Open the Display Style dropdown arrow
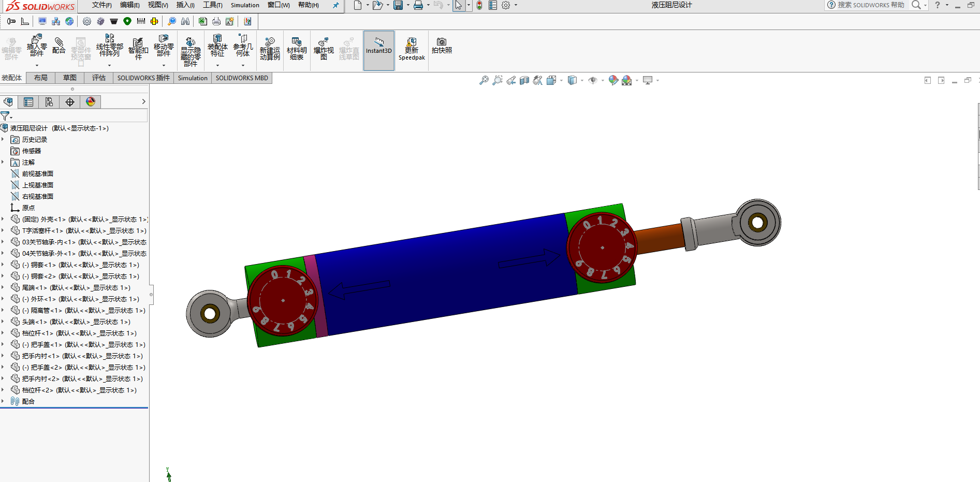This screenshot has width=980, height=482. pyautogui.click(x=582, y=80)
